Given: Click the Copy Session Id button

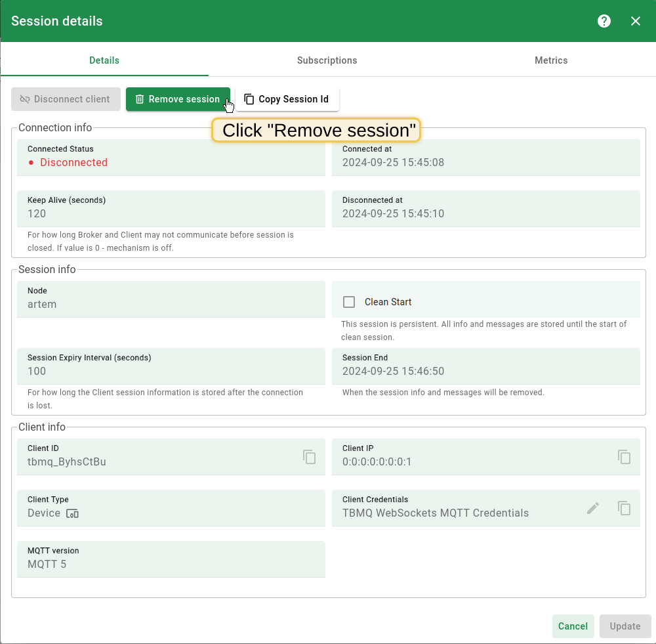Looking at the screenshot, I should [x=287, y=99].
